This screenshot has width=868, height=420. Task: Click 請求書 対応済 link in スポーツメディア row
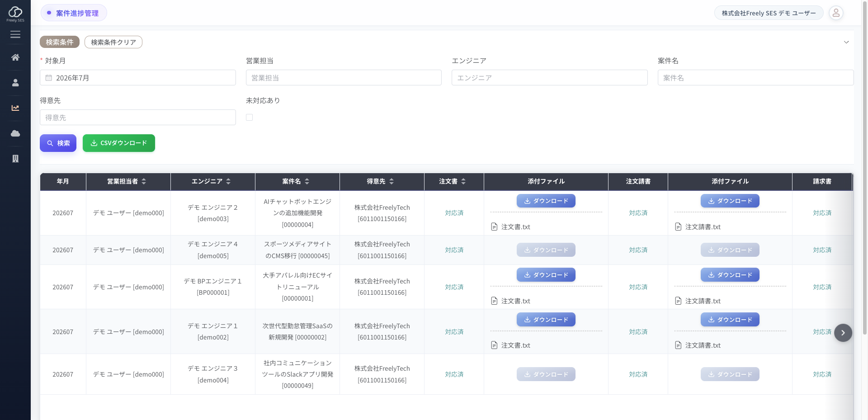click(x=822, y=250)
